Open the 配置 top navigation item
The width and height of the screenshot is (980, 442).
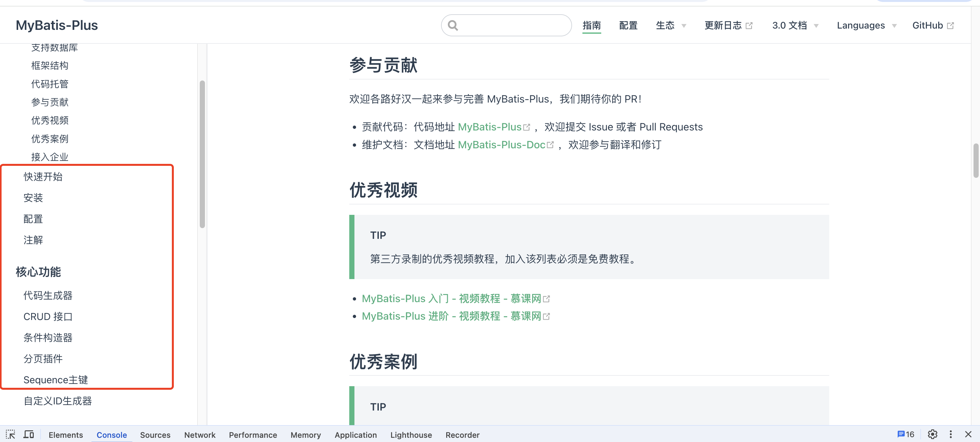pos(628,26)
